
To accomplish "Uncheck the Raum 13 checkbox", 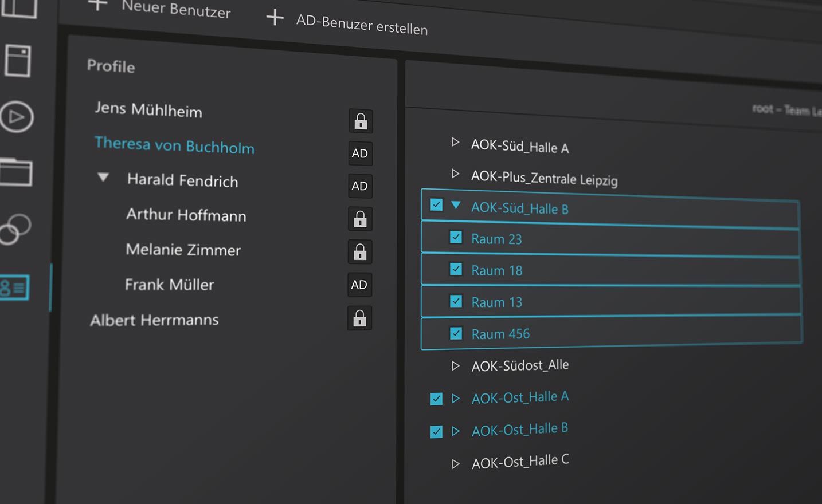I will pos(456,301).
